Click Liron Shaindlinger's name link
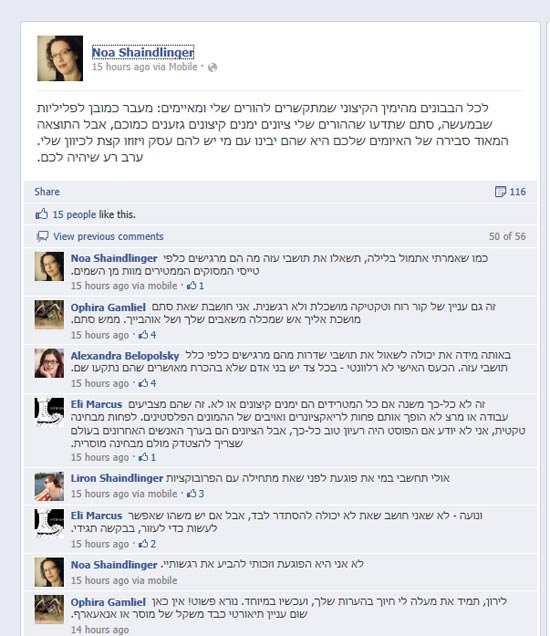 coord(117,478)
